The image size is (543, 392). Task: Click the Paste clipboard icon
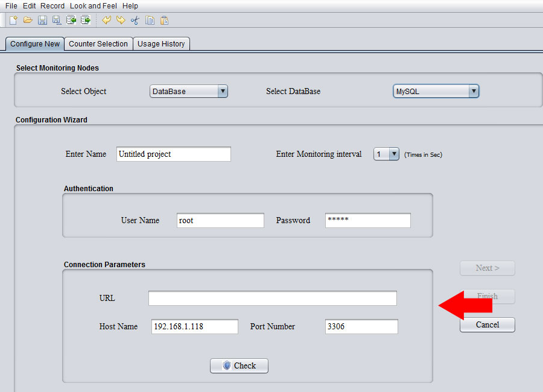(164, 21)
